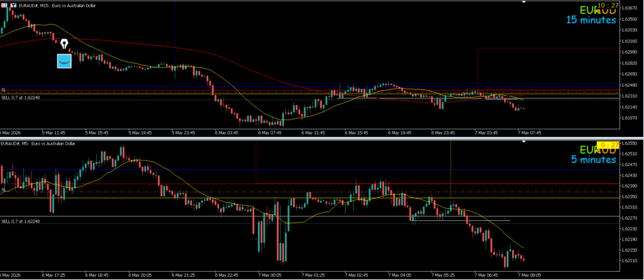Click the "5 minutes" timeframe label
Viewport: 644px width, 280px height.
tap(594, 160)
